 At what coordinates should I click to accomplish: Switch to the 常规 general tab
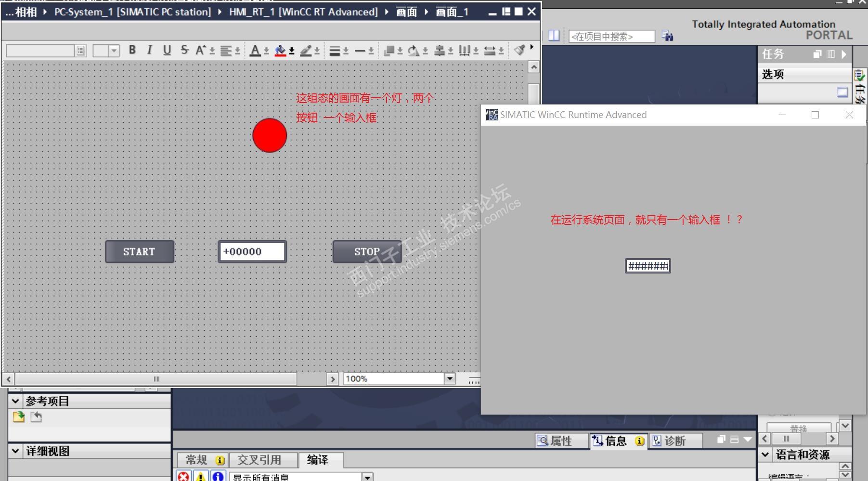pyautogui.click(x=203, y=460)
